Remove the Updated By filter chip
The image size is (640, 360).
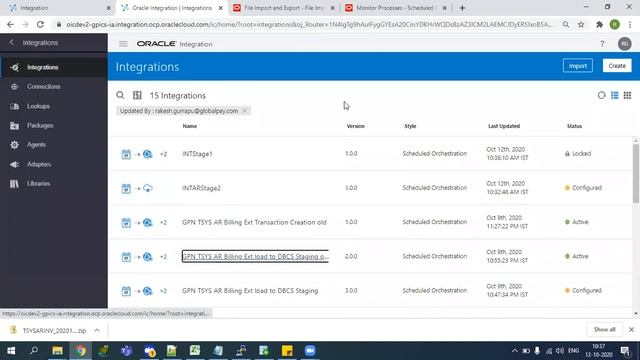click(244, 111)
